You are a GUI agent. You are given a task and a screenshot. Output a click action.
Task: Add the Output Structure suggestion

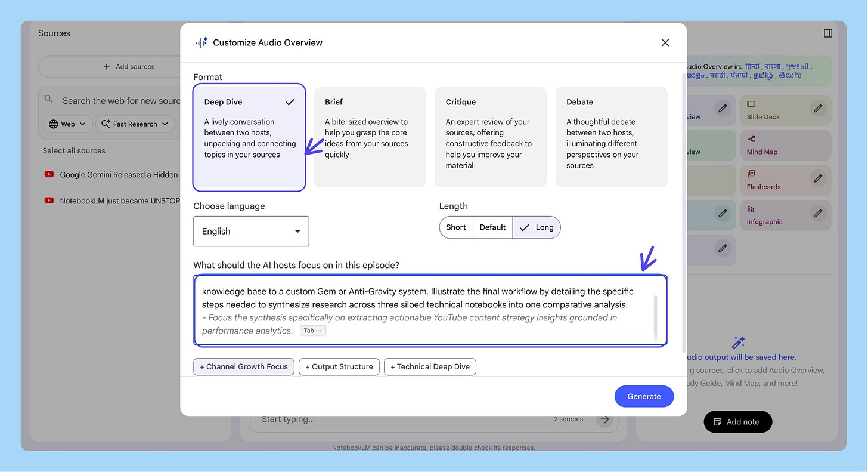tap(339, 366)
